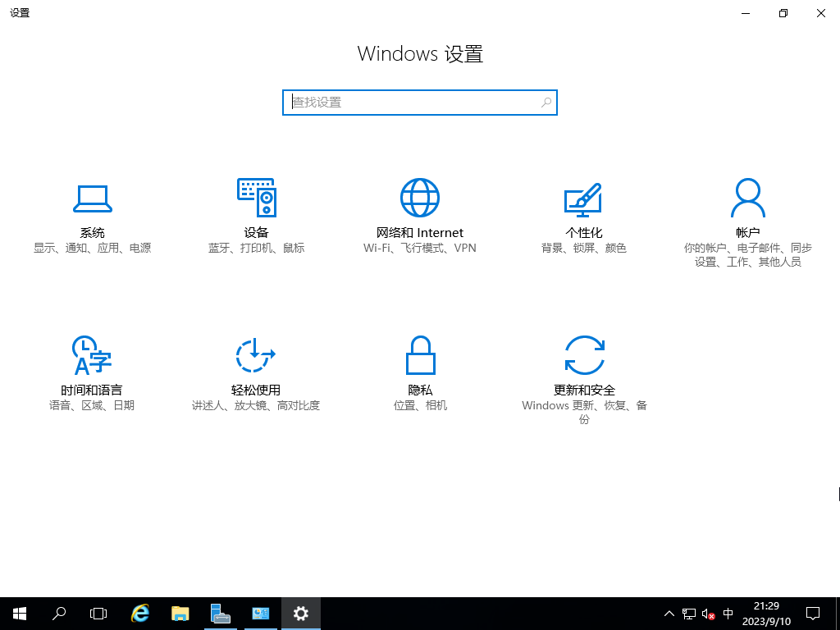Click the 时间和语言 category title

(x=92, y=390)
